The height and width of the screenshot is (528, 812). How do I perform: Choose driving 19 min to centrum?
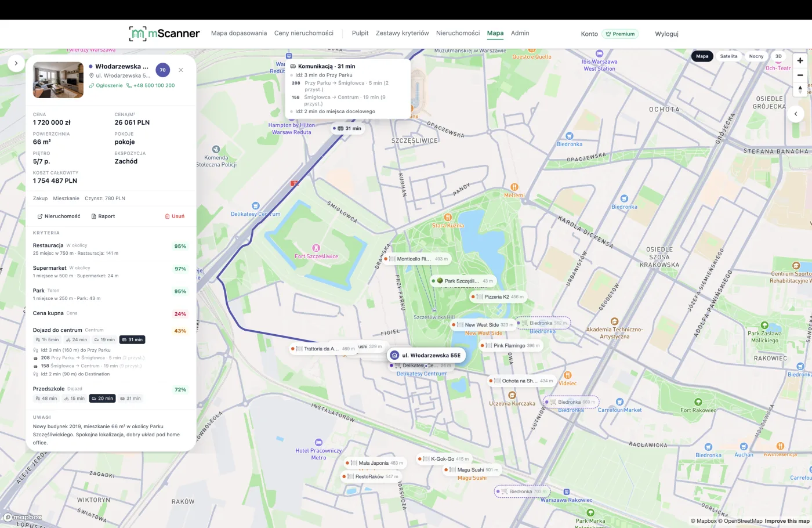(x=104, y=339)
